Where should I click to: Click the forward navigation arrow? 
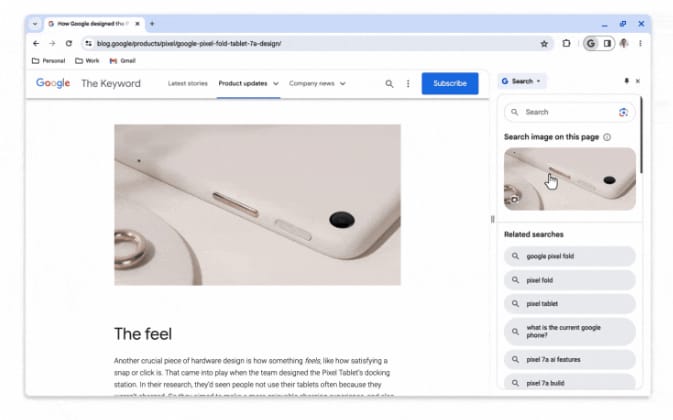pyautogui.click(x=52, y=43)
